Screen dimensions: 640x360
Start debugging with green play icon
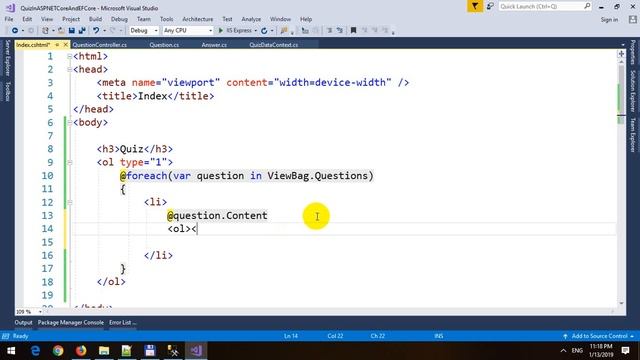tap(221, 31)
